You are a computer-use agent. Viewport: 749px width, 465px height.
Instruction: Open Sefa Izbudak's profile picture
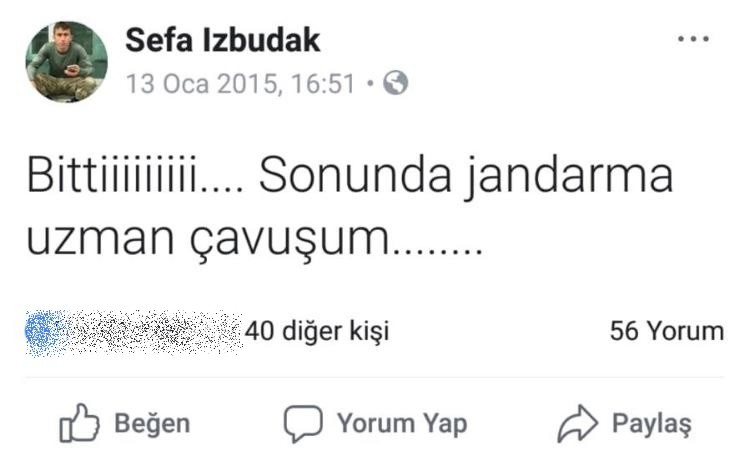pos(66,62)
